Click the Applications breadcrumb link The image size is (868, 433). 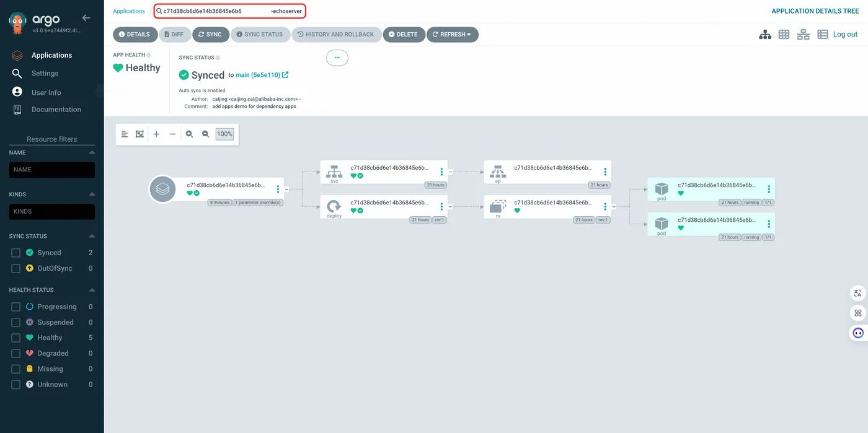[129, 11]
